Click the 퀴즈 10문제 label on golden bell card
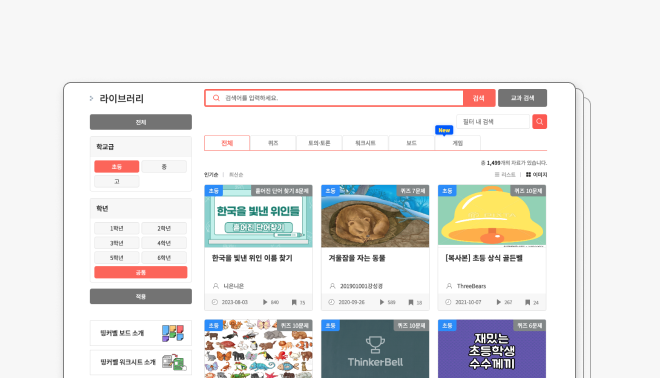Image resolution: width=660 pixels, height=378 pixels. 528,191
